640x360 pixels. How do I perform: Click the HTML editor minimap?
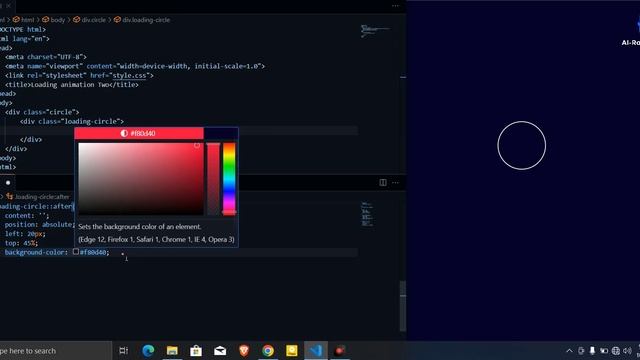pos(376,31)
